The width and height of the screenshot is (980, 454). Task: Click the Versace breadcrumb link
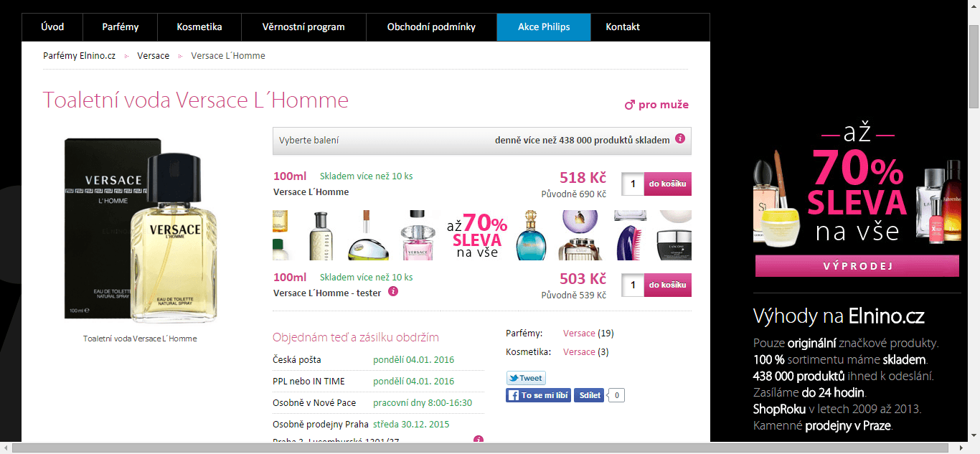[154, 56]
